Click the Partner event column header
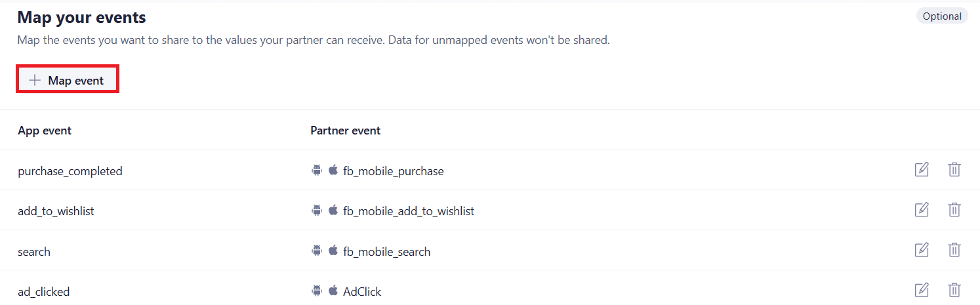The height and width of the screenshot is (305, 980). 346,130
